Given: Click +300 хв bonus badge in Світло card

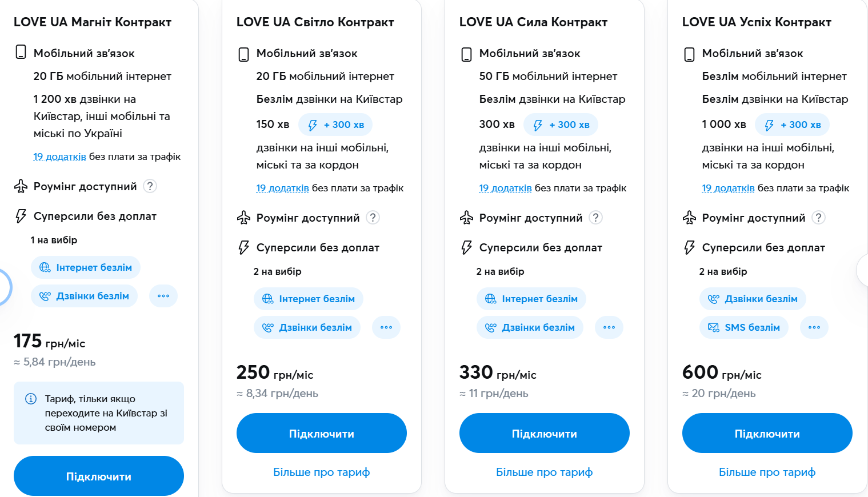Looking at the screenshot, I should 336,125.
